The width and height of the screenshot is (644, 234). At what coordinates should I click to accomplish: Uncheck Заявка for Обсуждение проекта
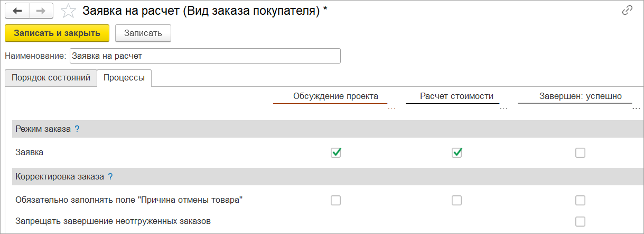pyautogui.click(x=335, y=152)
